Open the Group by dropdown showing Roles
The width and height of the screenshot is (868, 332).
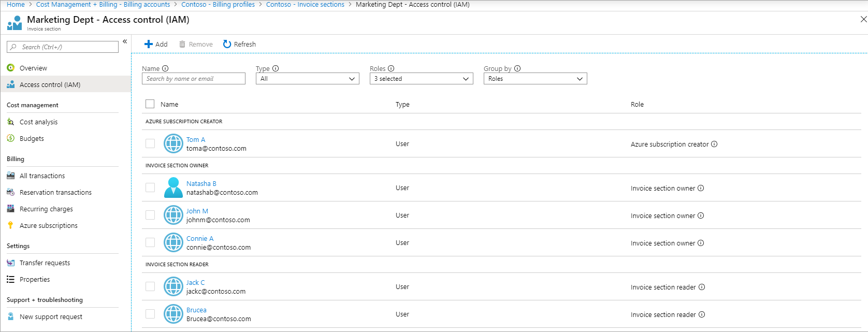pos(536,79)
